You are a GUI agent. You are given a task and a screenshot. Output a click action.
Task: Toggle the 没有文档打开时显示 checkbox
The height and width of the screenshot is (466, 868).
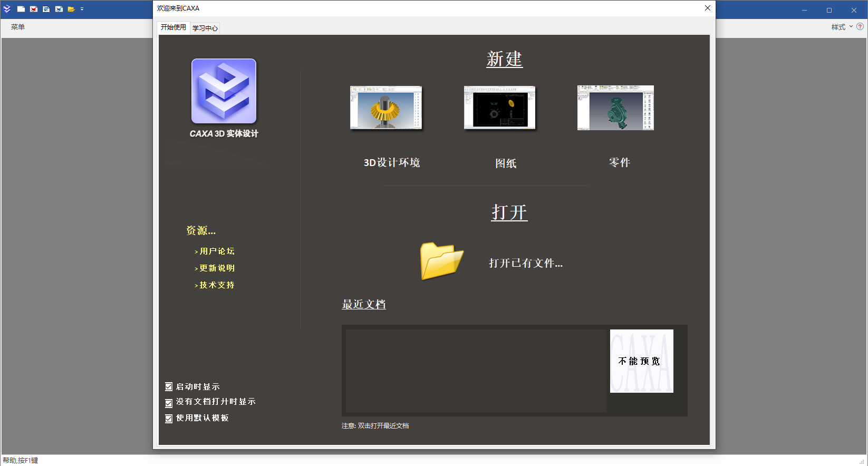(169, 403)
